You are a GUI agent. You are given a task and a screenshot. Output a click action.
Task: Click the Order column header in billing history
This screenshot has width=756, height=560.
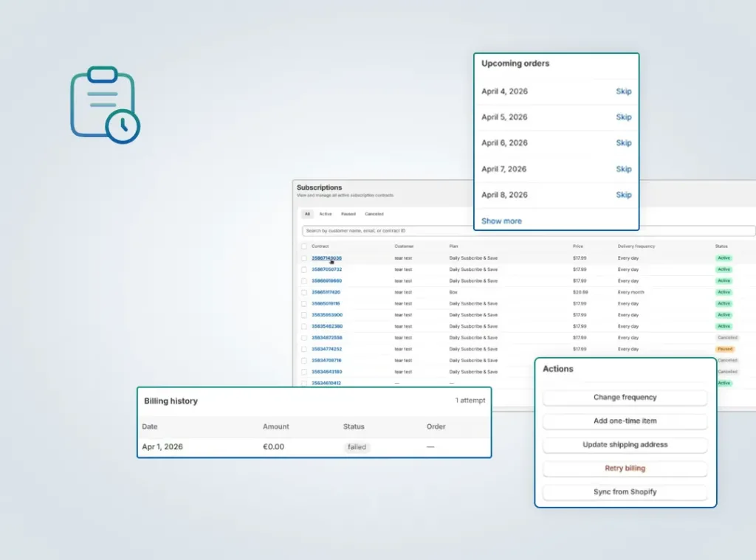pyautogui.click(x=436, y=426)
